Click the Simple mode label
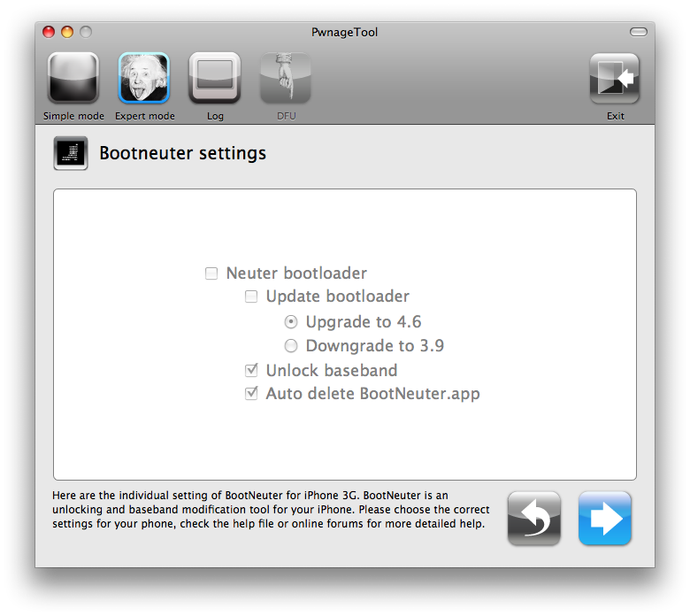This screenshot has height=616, width=690. (x=73, y=116)
